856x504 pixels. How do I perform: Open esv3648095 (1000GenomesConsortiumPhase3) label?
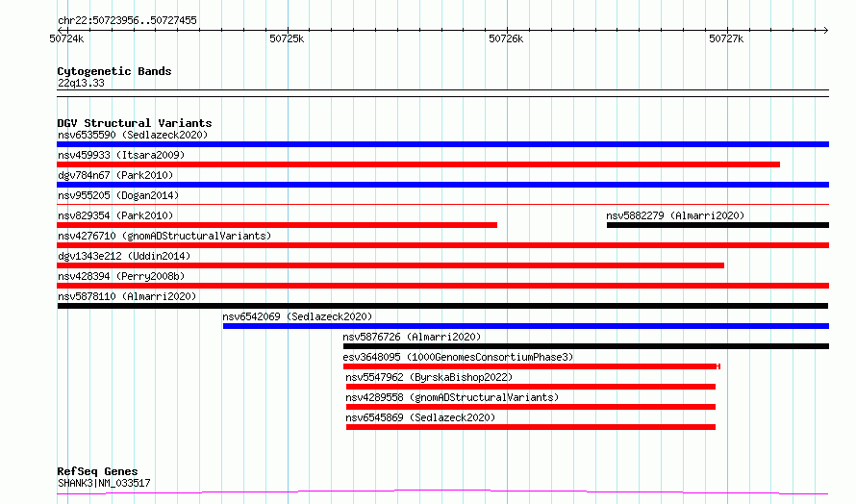click(x=458, y=357)
